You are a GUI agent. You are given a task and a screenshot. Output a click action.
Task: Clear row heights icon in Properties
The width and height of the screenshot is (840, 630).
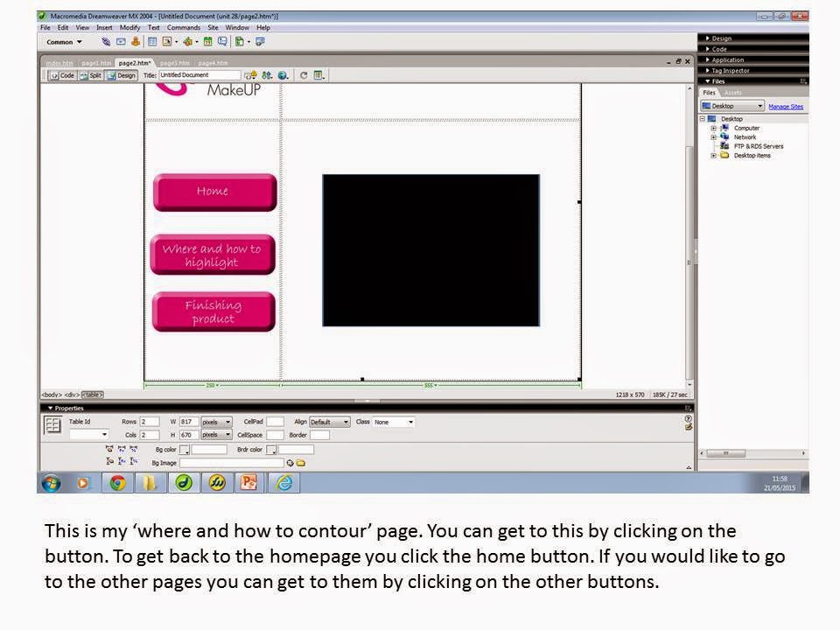pos(109,461)
